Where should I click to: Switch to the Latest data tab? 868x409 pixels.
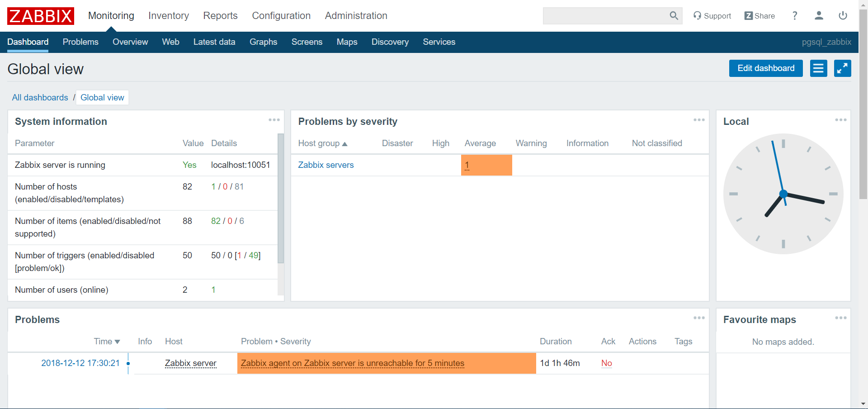coord(214,42)
